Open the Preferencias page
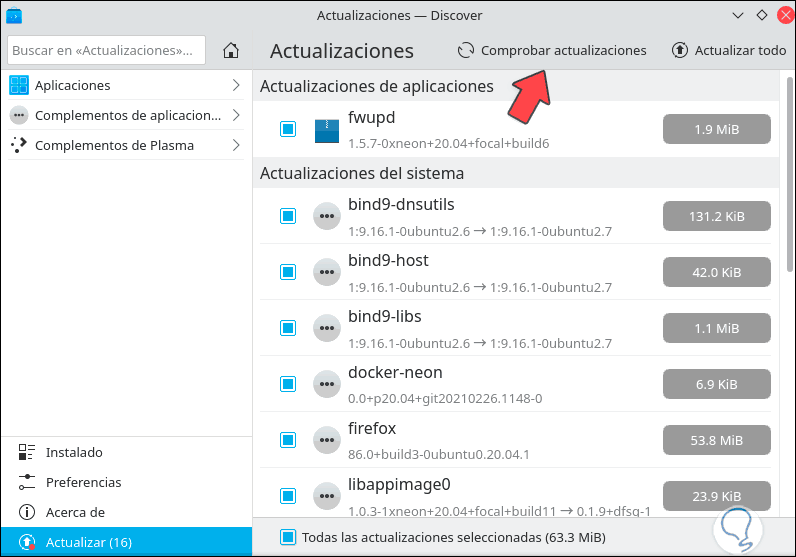 pyautogui.click(x=126, y=482)
